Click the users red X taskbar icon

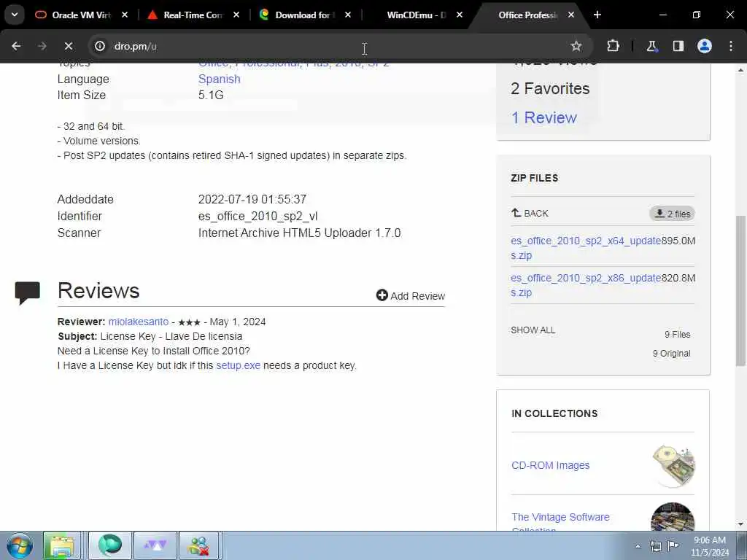(198, 545)
